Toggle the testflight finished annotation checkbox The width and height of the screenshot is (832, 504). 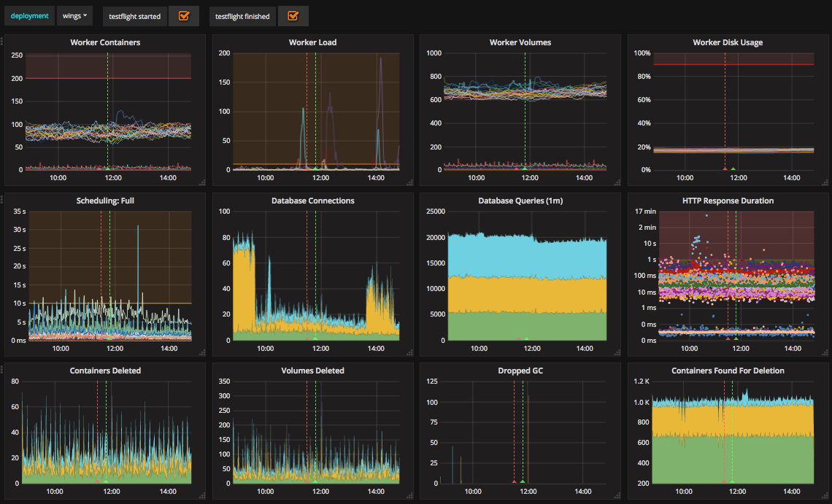coord(293,16)
